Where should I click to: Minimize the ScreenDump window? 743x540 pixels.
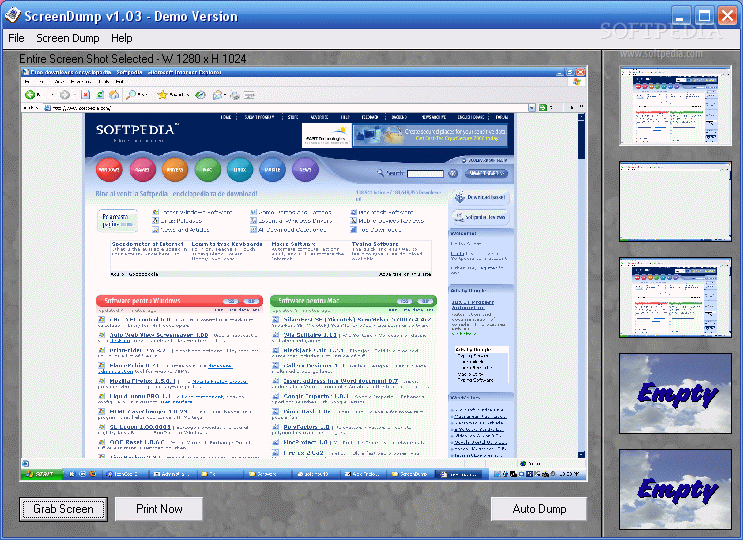[x=680, y=16]
